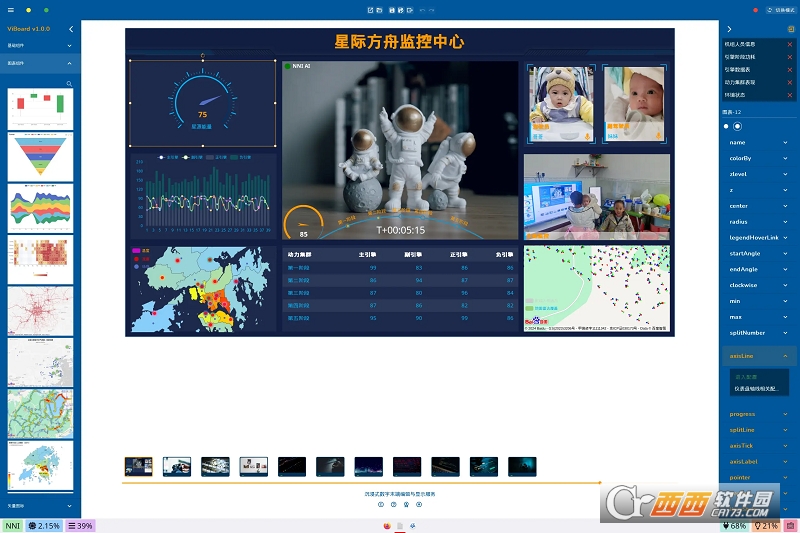Pick the heatmap chart thumbnail
800x533 pixels.
[40, 259]
